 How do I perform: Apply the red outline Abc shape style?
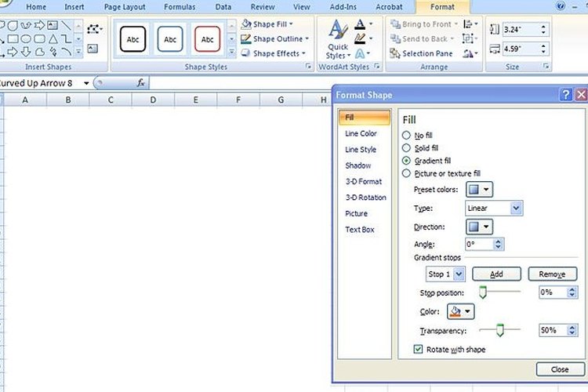pyautogui.click(x=208, y=39)
